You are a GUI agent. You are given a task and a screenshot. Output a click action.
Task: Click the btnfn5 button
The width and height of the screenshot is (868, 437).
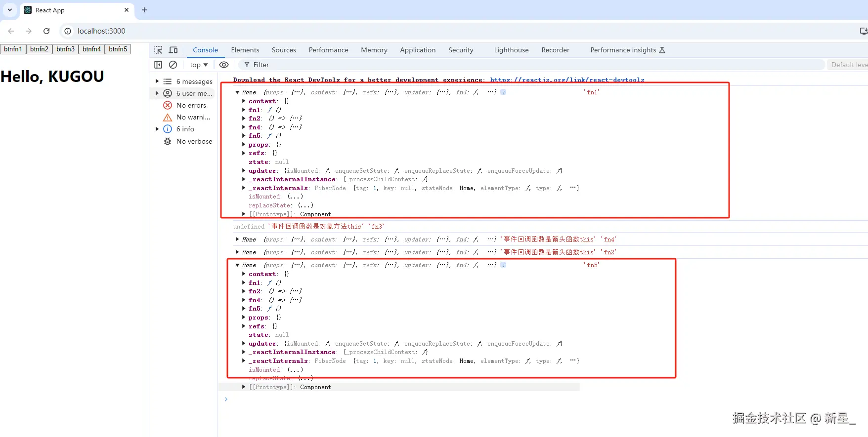tap(118, 49)
